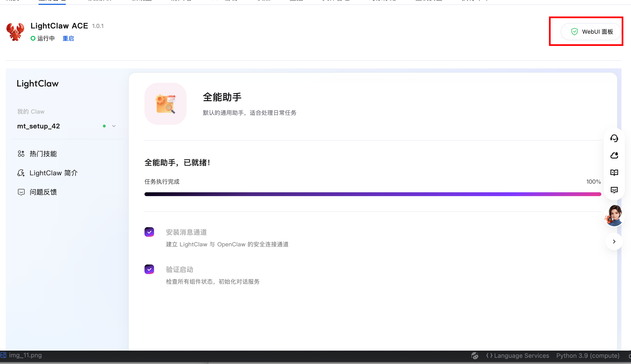Viewport: 631px width, 364px height.
Task: Click the cloud notification icon on right sidebar
Action: point(614,155)
